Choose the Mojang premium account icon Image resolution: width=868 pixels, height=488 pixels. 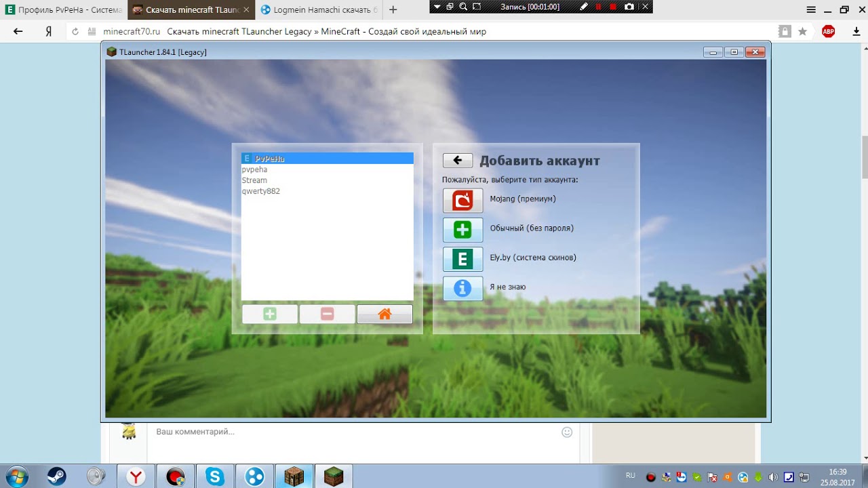(x=462, y=201)
